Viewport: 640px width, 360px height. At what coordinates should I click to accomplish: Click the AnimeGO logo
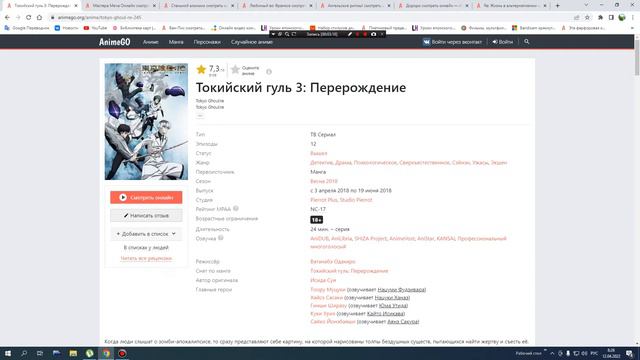114,42
